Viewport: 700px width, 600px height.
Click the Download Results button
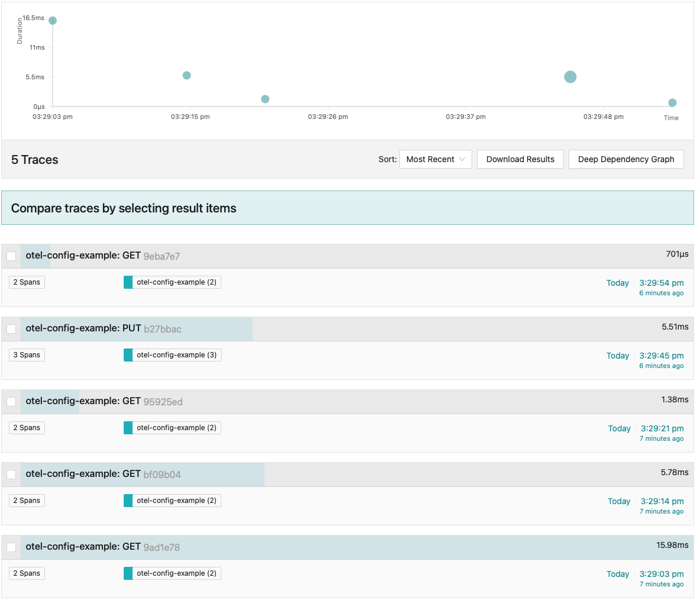click(520, 159)
